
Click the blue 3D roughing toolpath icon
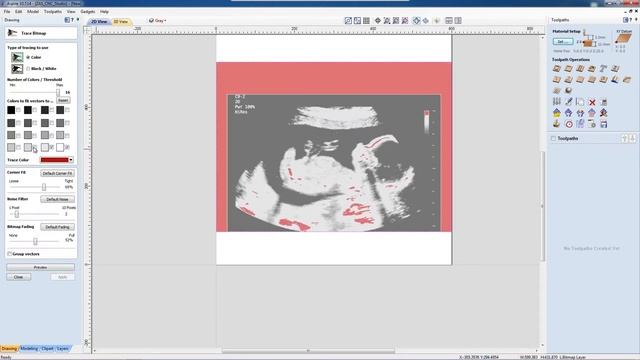click(615, 80)
